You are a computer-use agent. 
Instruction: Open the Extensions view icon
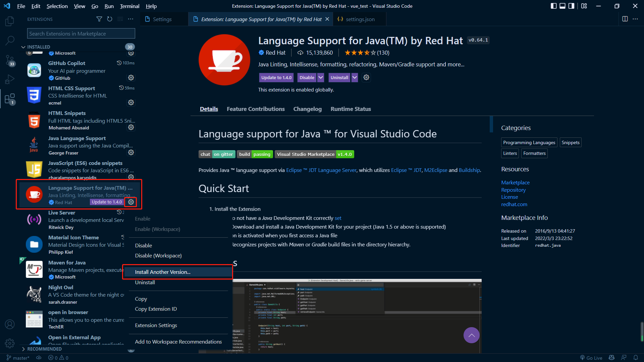point(10,99)
